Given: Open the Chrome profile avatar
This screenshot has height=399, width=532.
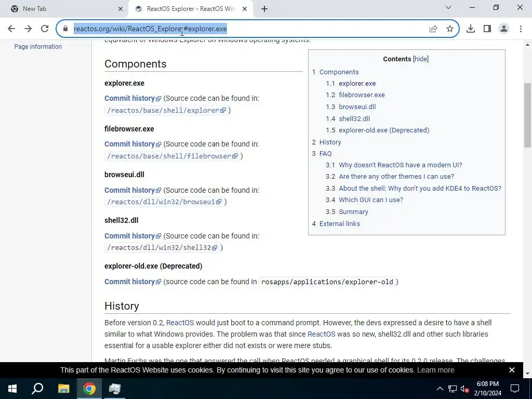Looking at the screenshot, I should click(504, 29).
